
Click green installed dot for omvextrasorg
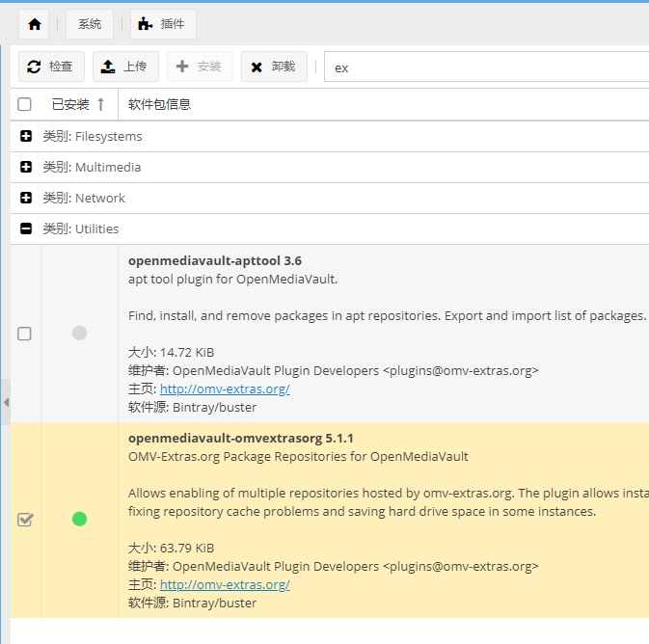point(79,519)
